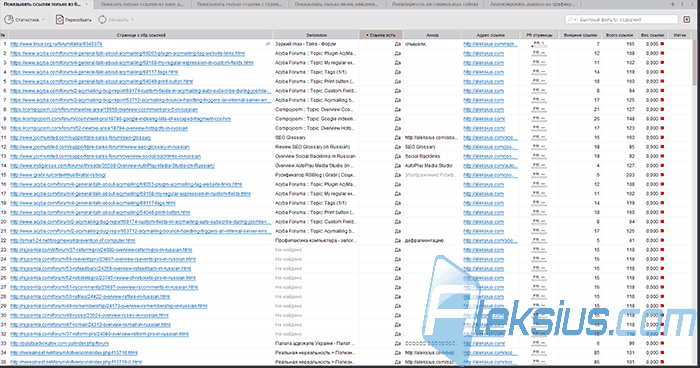Close the first active tab
The image size is (700, 368).
pos(87,4)
